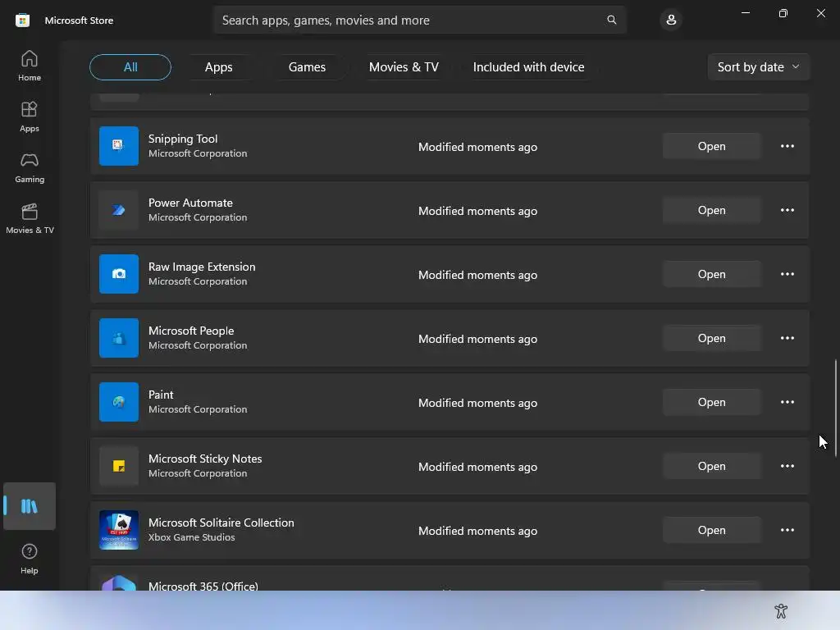The width and height of the screenshot is (840, 630).
Task: Click the Snipping Tool app icon
Action: (119, 146)
